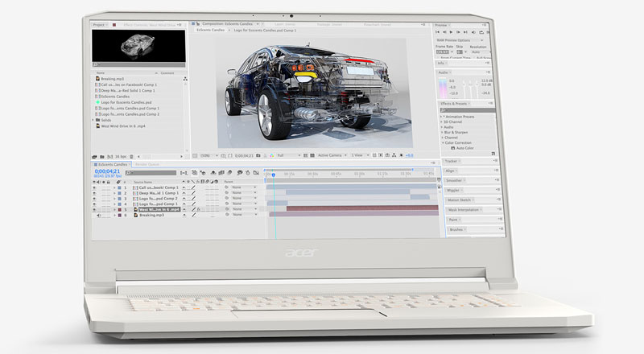Mute audio of the Breaking.mp3 layer
Image resolution: width=644 pixels, height=354 pixels.
coord(100,215)
